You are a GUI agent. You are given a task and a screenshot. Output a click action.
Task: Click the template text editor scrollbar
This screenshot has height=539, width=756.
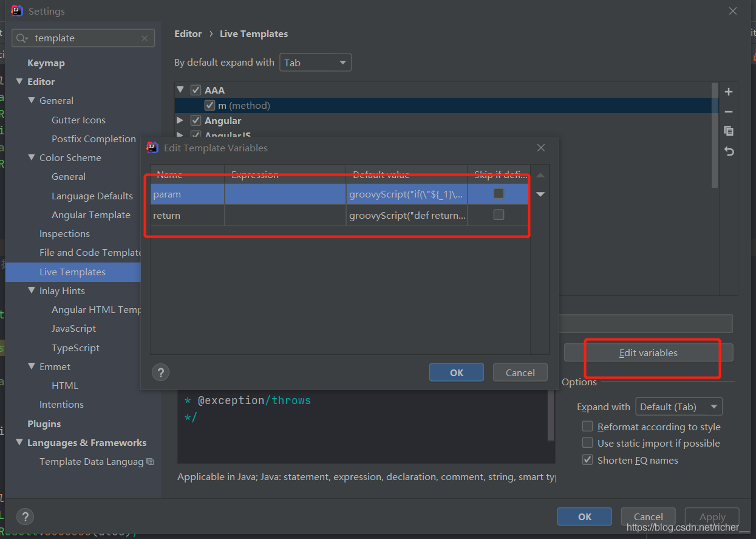(x=551, y=414)
